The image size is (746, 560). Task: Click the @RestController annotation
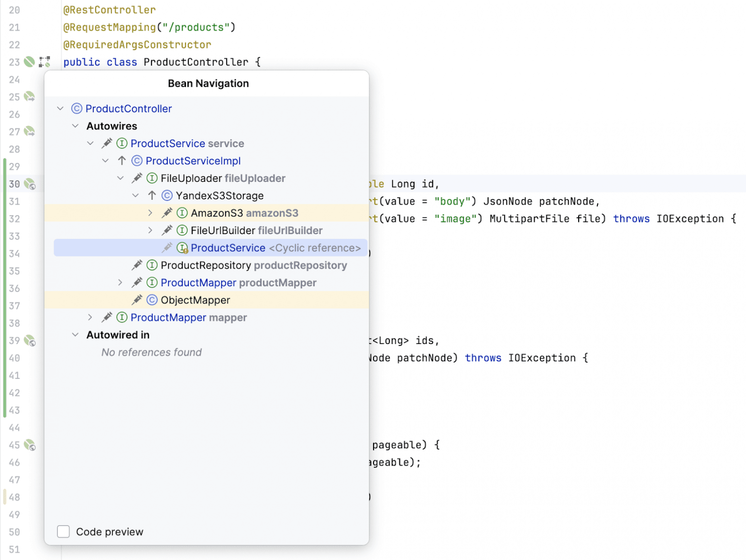tap(110, 10)
